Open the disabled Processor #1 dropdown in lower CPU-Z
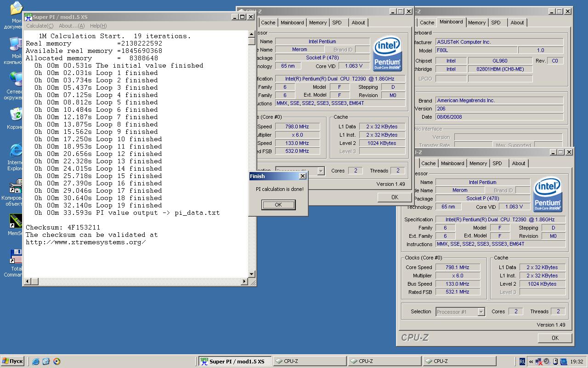 (x=460, y=312)
